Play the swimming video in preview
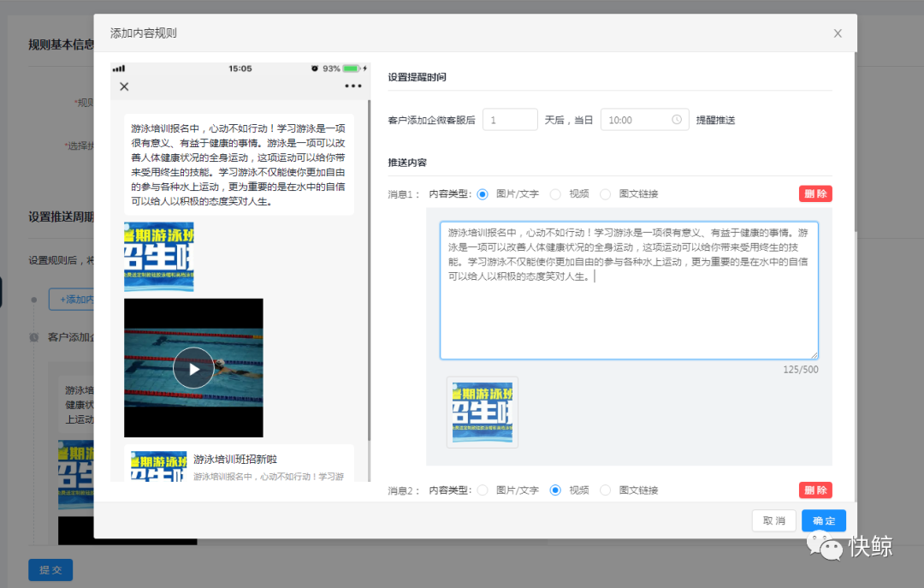The height and width of the screenshot is (588, 924). (193, 368)
